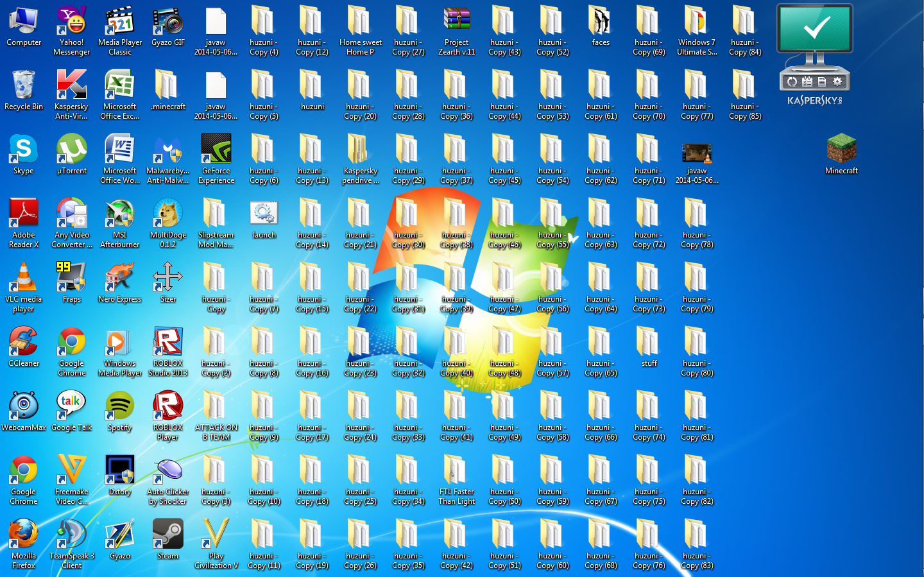Launch Mozilla Firefox
Screen dimensions: 924x577
tap(24, 545)
